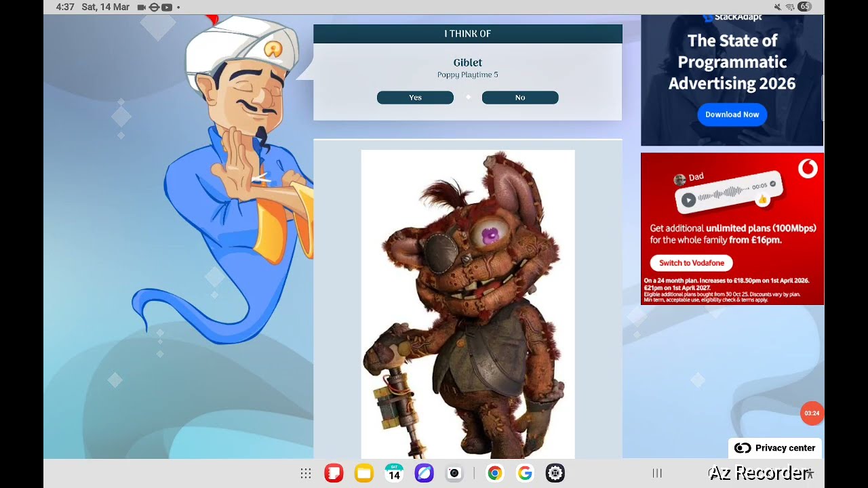Screen dimensions: 868x488
Task: Open the Google app in taskbar
Action: coord(525,473)
